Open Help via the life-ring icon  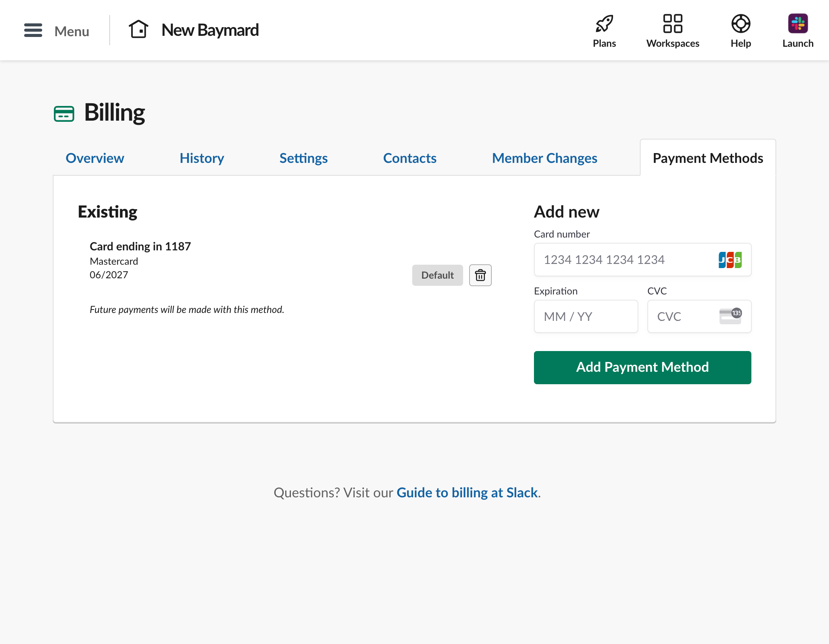(740, 23)
